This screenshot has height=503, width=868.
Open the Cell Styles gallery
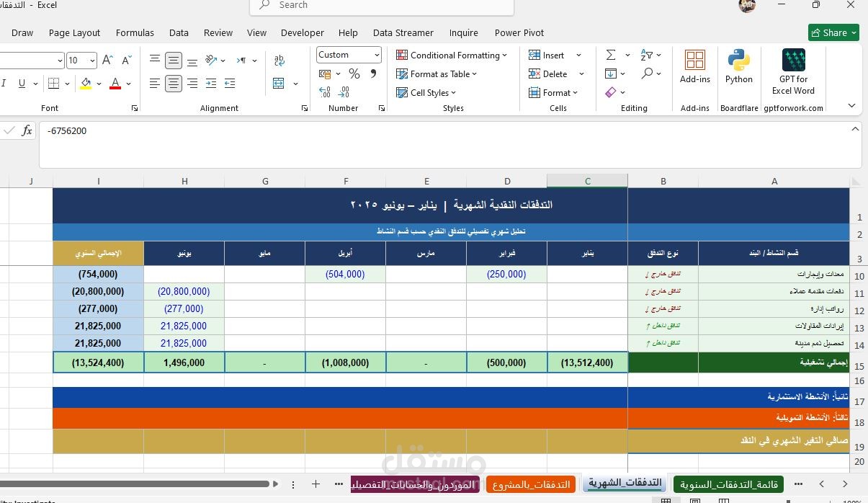tap(426, 92)
